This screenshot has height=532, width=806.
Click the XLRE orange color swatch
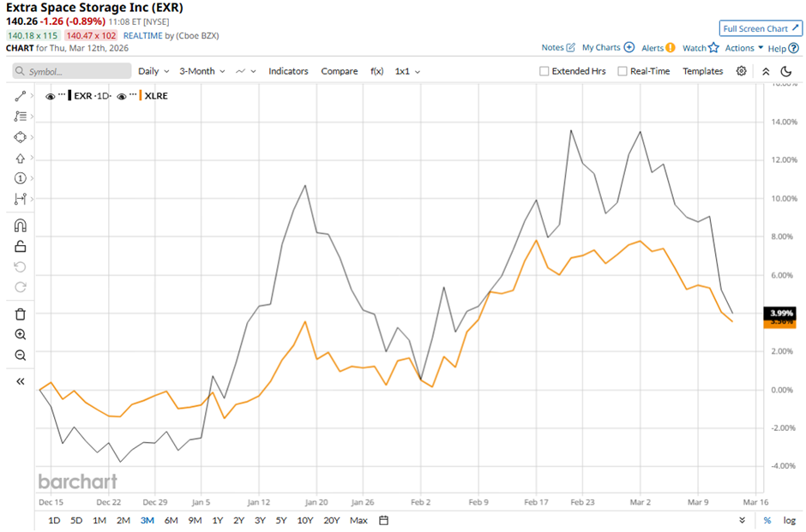141,96
